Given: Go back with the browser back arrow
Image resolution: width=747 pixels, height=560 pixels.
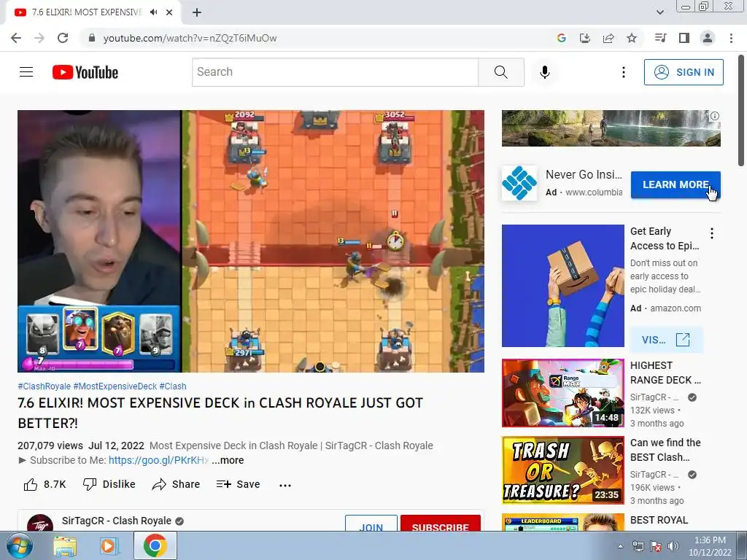Looking at the screenshot, I should coord(16,38).
